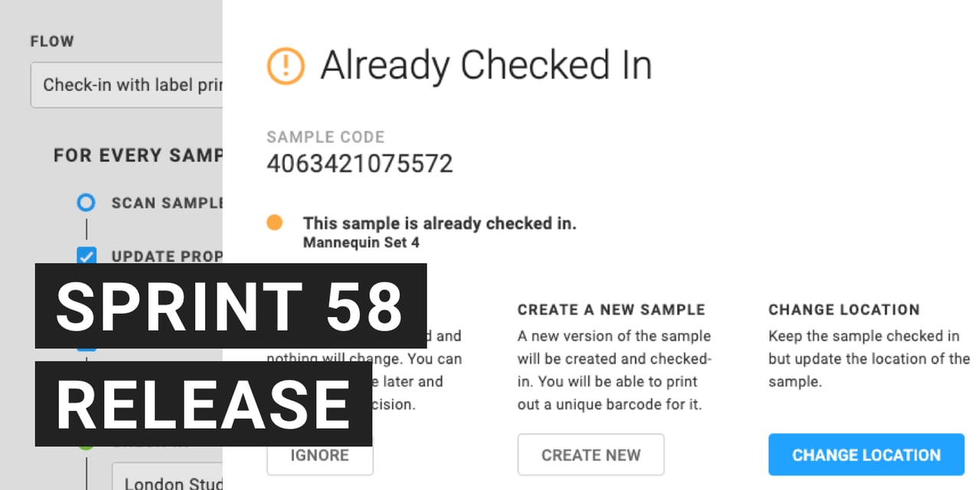Image resolution: width=980 pixels, height=490 pixels.
Task: Click the Change Location option heading
Action: 844,310
